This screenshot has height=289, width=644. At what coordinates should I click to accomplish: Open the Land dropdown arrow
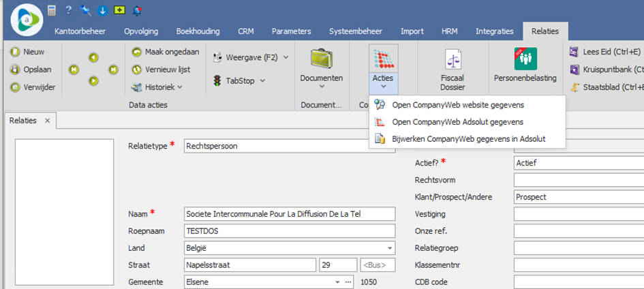(389, 248)
